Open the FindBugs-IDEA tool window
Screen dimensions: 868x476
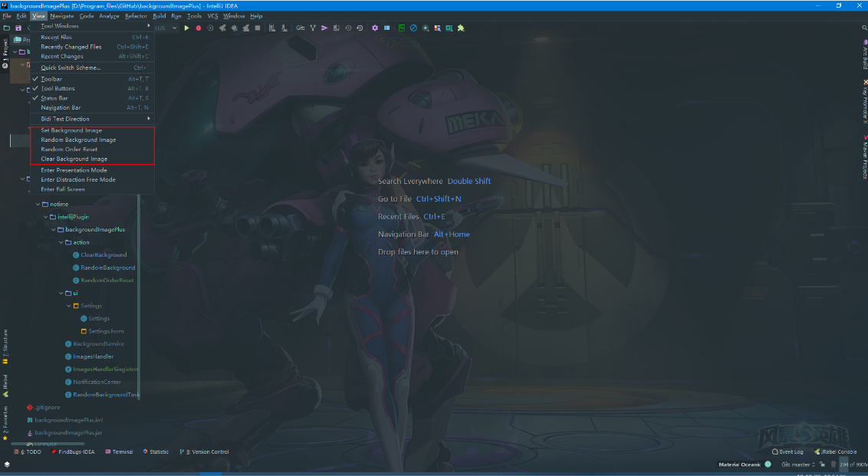[x=73, y=451]
